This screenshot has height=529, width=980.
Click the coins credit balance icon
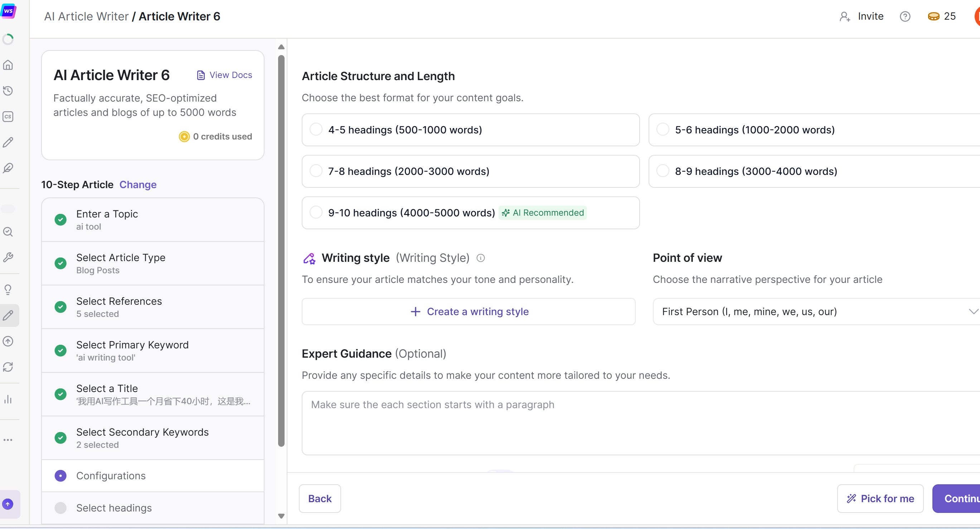click(933, 16)
